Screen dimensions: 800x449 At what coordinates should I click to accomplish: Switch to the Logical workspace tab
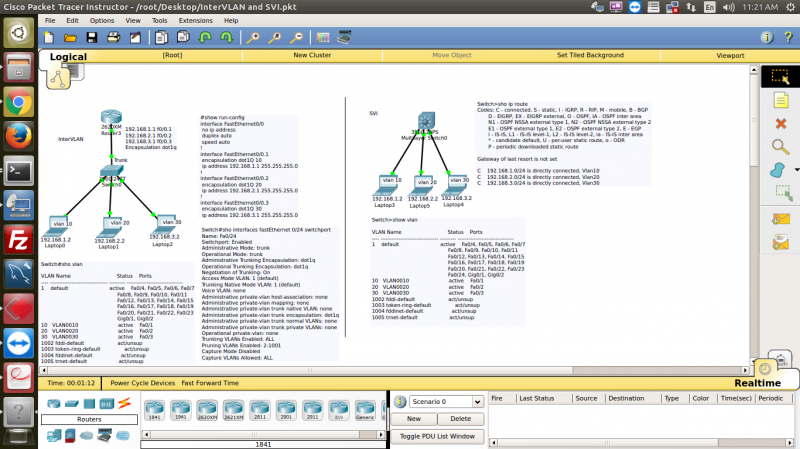[68, 57]
